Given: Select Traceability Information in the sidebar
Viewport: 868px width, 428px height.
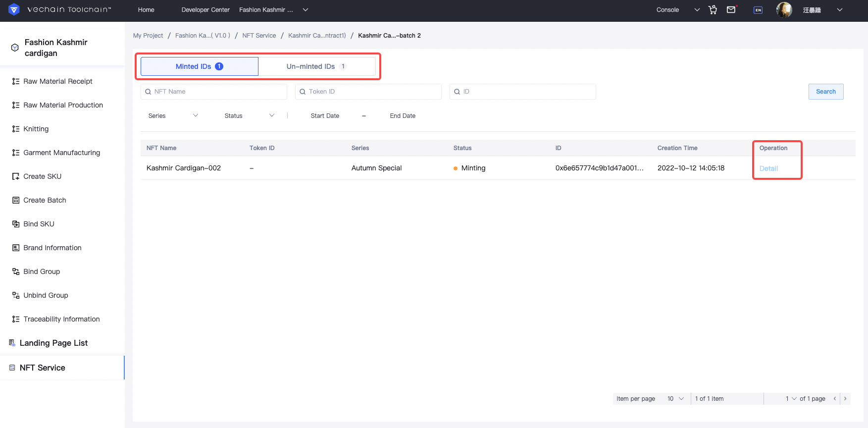Looking at the screenshot, I should point(62,319).
